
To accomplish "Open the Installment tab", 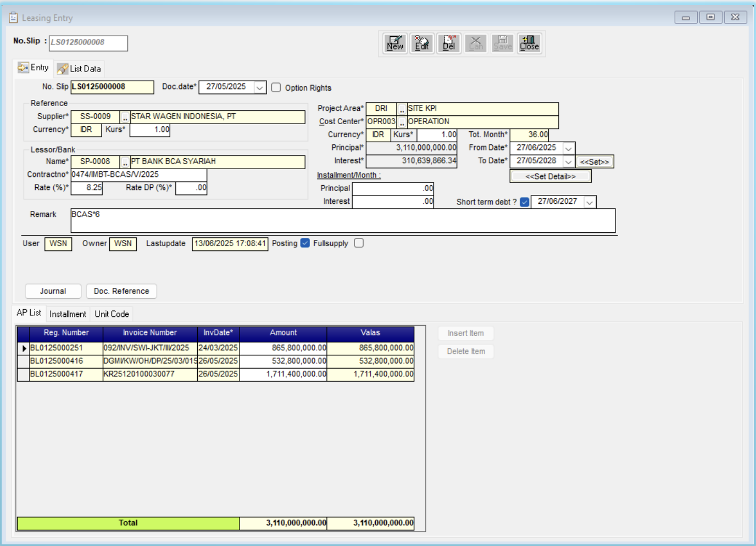I will [68, 314].
